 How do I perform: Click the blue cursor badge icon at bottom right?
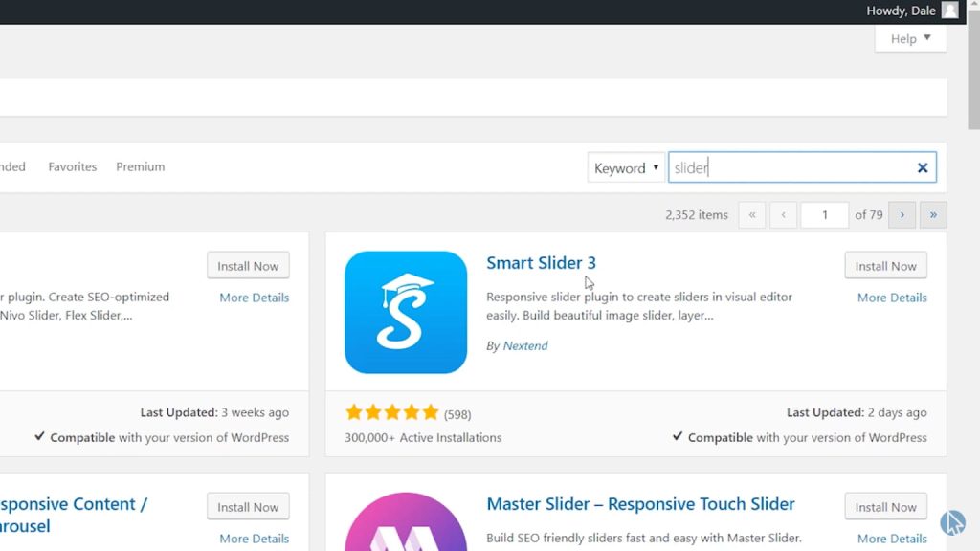[952, 522]
